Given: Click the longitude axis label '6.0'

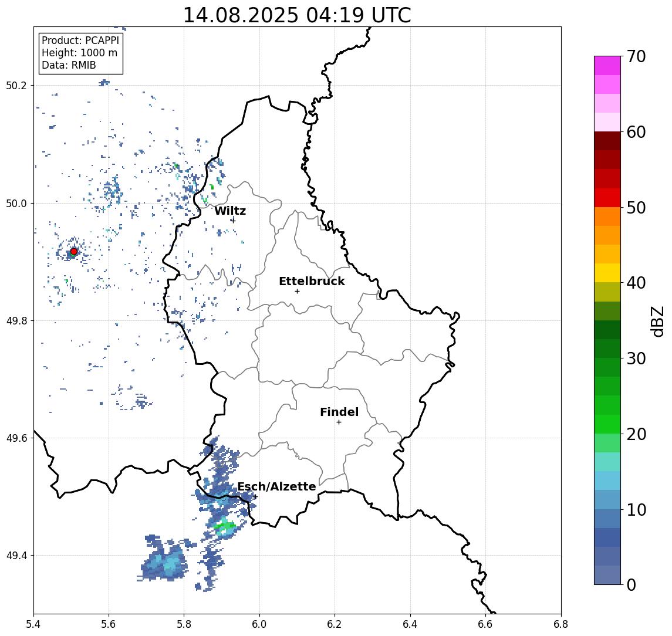Looking at the screenshot, I should pyautogui.click(x=259, y=624).
